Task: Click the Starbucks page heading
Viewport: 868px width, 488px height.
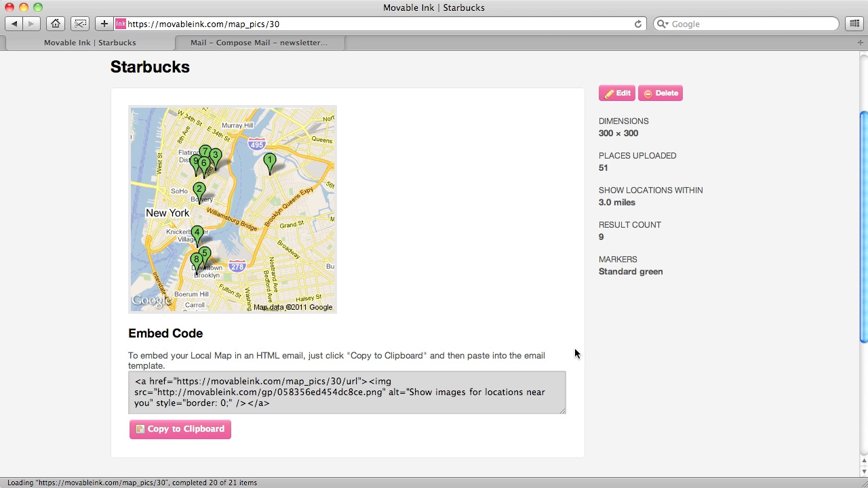Action: 150,67
